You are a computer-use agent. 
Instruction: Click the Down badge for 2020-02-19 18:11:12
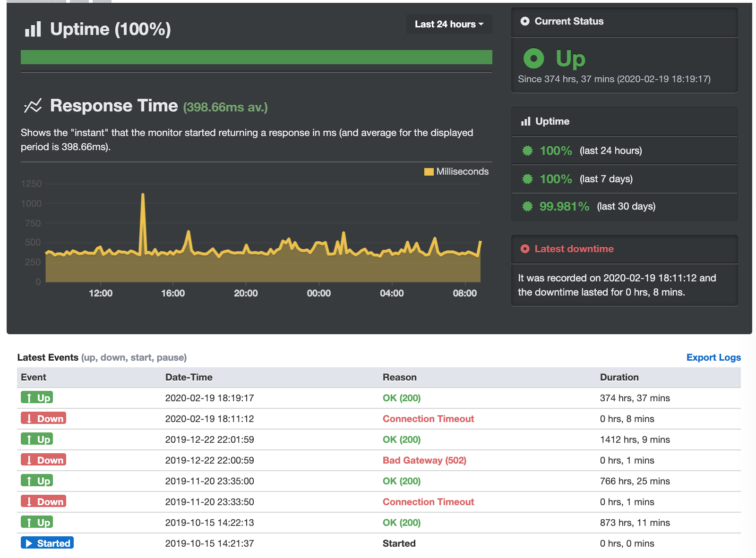coord(43,418)
